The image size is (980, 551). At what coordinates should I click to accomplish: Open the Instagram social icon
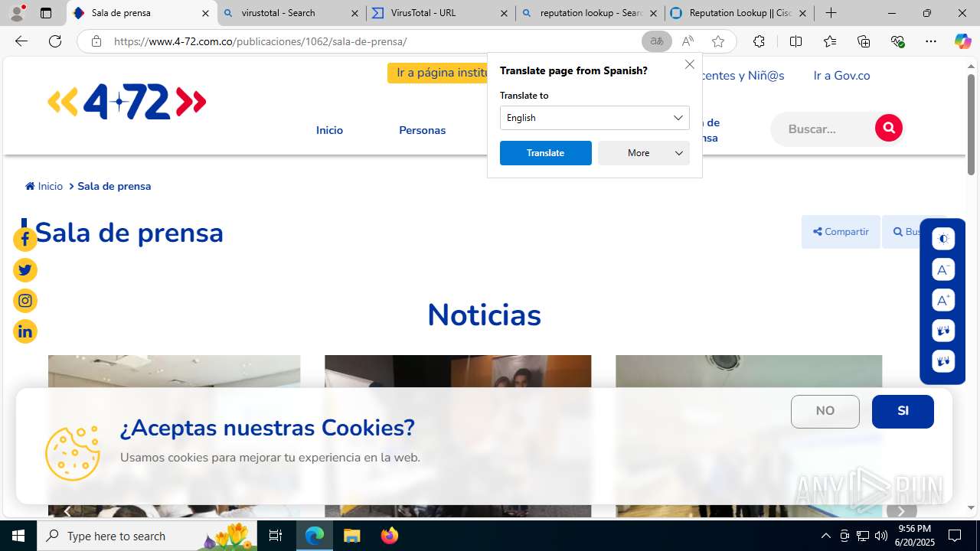click(x=25, y=301)
